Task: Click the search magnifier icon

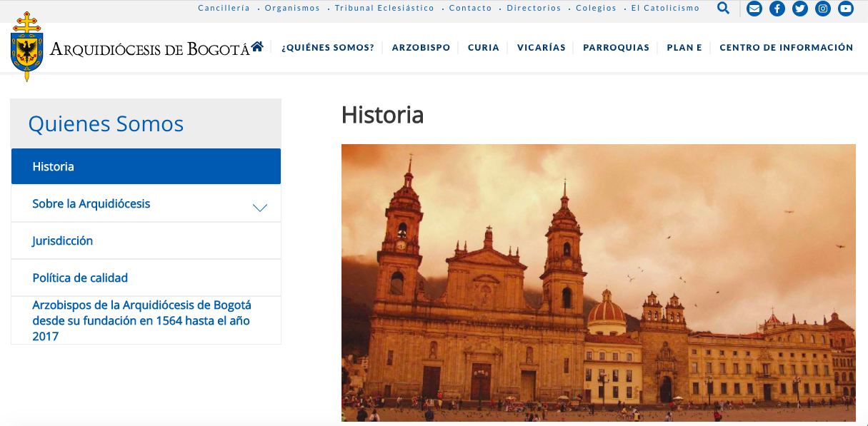Action: pyautogui.click(x=723, y=9)
